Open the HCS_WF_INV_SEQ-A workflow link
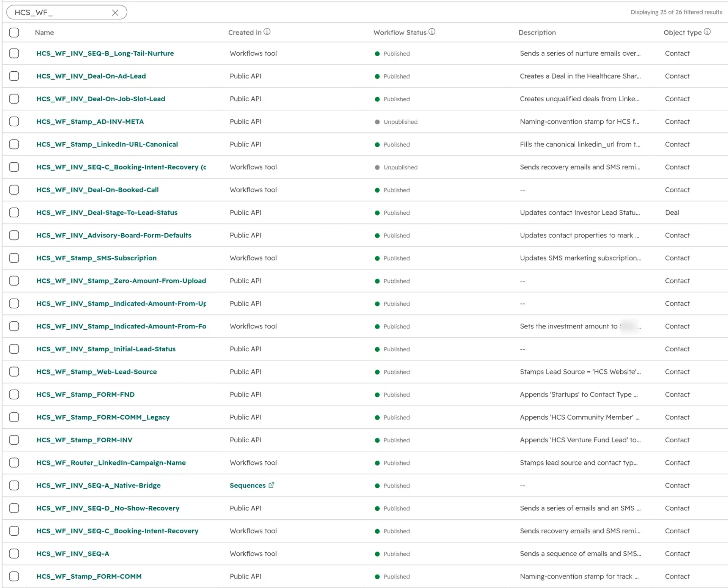 tap(73, 554)
